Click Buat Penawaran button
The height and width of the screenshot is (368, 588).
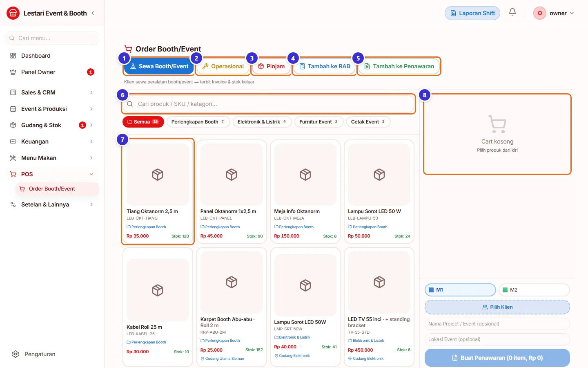point(497,358)
